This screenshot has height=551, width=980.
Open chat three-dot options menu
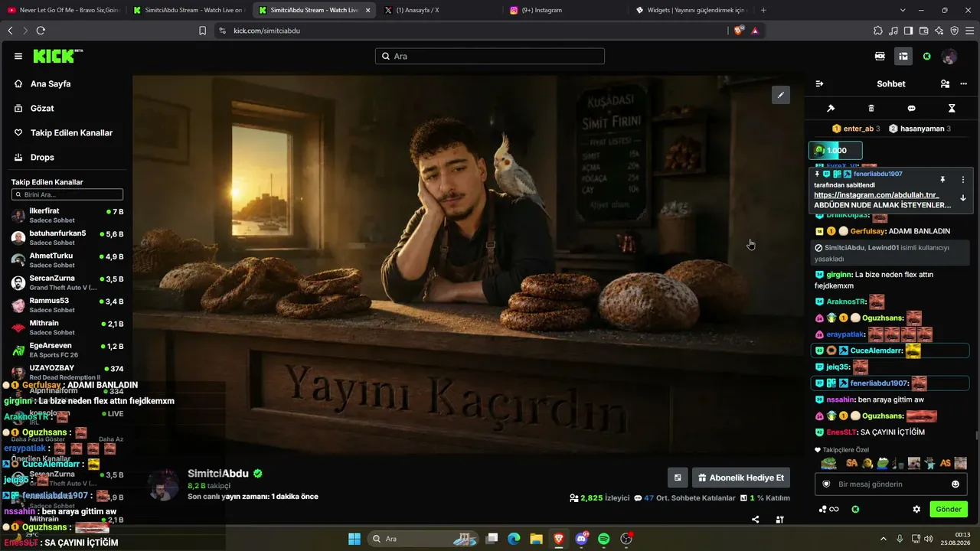coord(964,84)
